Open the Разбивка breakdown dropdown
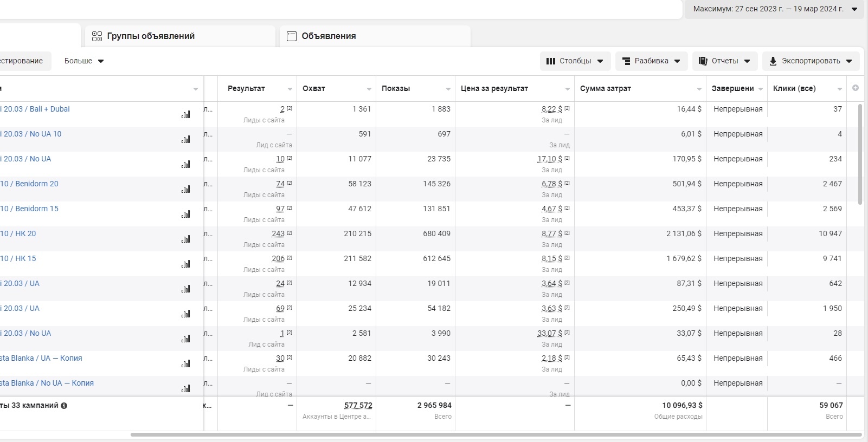868x442 pixels. [x=651, y=61]
